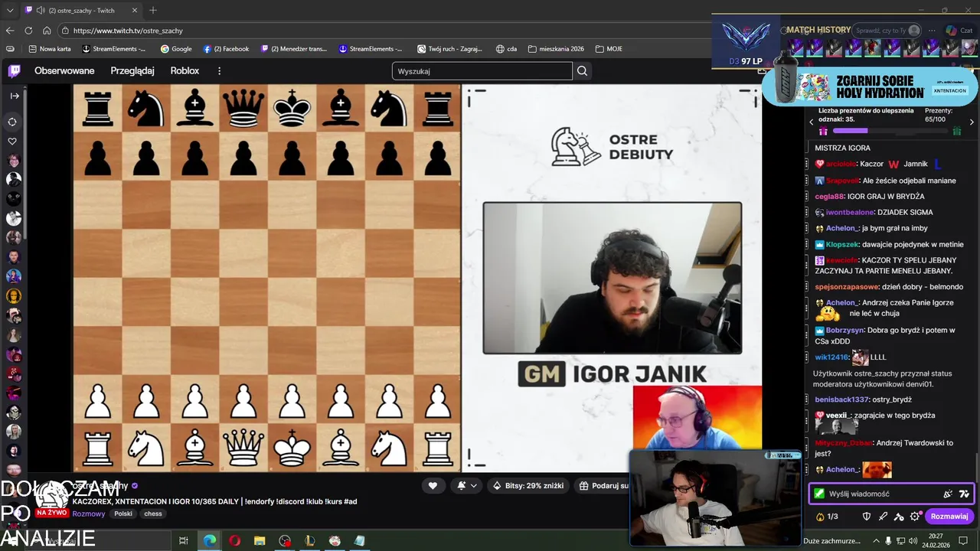Close the ostre_szachy browser tab
Viewport: 980px width, 551px height.
133,11
